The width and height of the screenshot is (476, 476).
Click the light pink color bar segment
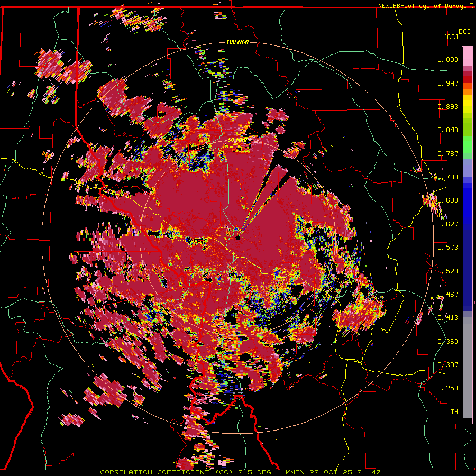point(467,56)
